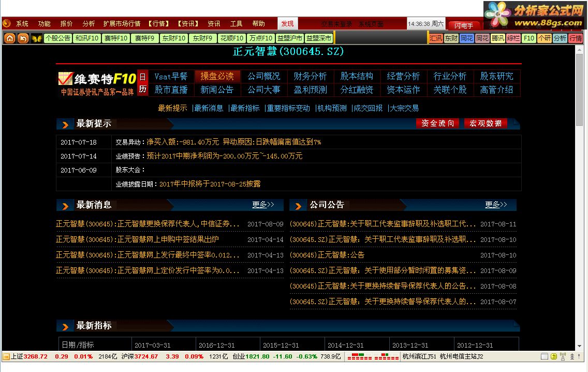Jump to 重要指标变动 anchor link

[x=288, y=108]
